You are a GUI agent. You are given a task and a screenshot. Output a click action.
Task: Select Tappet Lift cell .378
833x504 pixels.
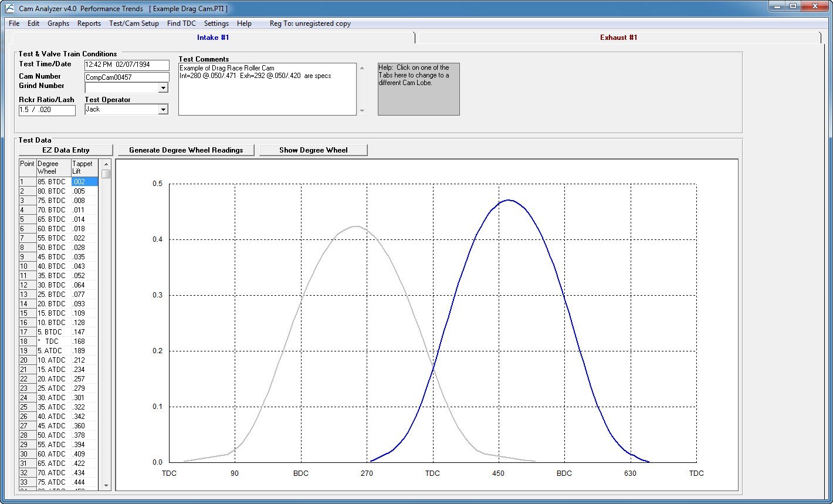[x=84, y=435]
